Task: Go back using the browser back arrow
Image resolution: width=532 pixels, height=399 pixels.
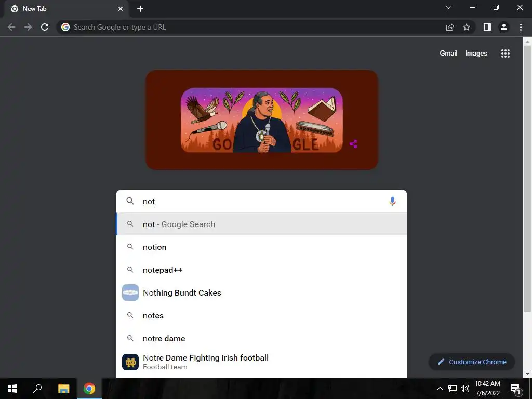Action: point(11,27)
